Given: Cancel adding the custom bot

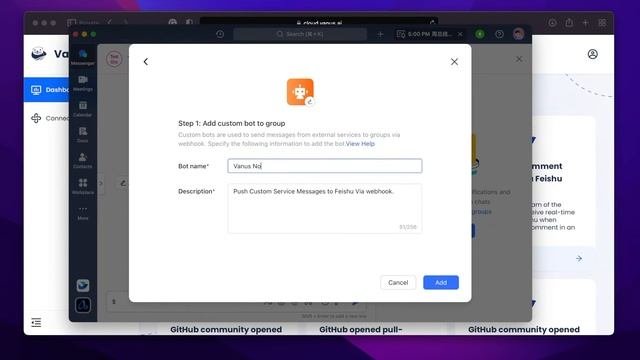Looking at the screenshot, I should pyautogui.click(x=398, y=282).
